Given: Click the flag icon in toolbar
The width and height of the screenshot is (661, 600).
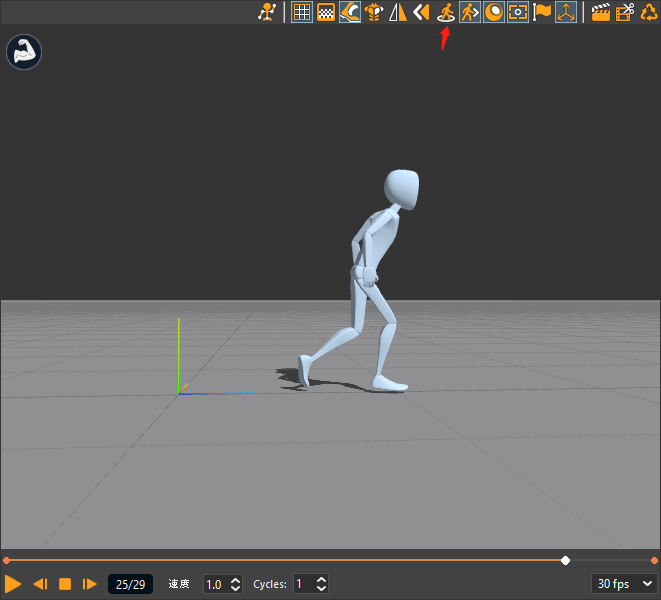Looking at the screenshot, I should 542,12.
